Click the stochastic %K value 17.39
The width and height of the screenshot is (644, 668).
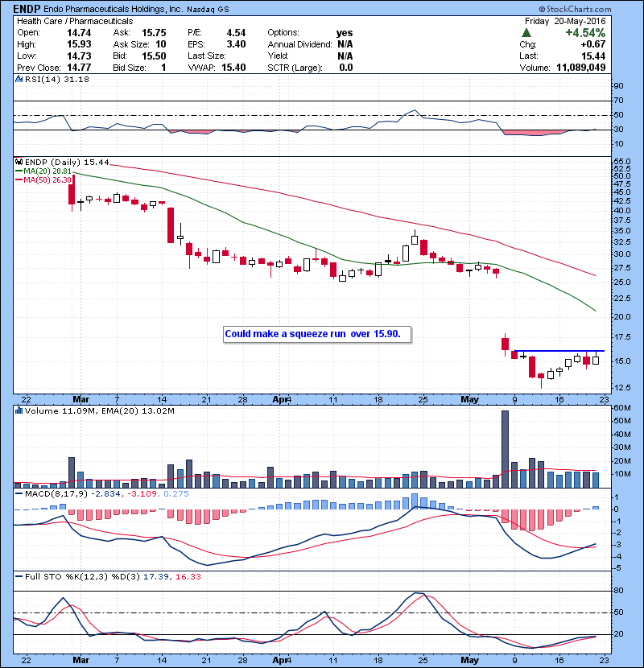coord(156,576)
